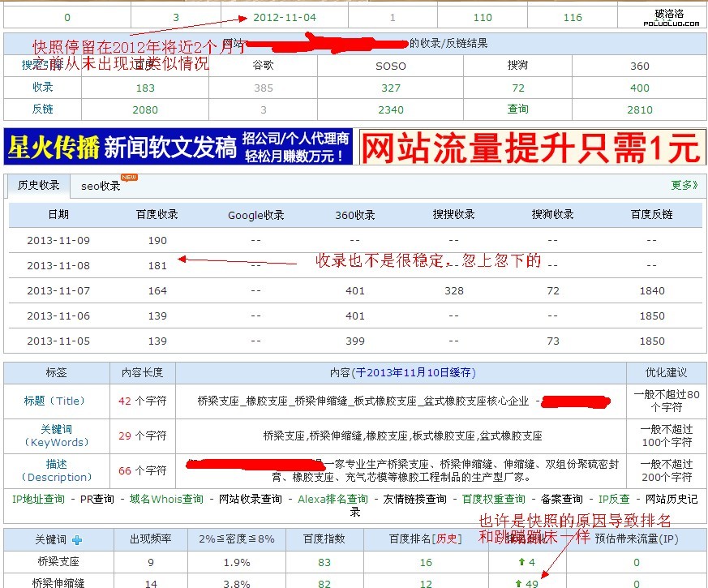Click the 历史 link in 百度排名 header

pos(445,539)
